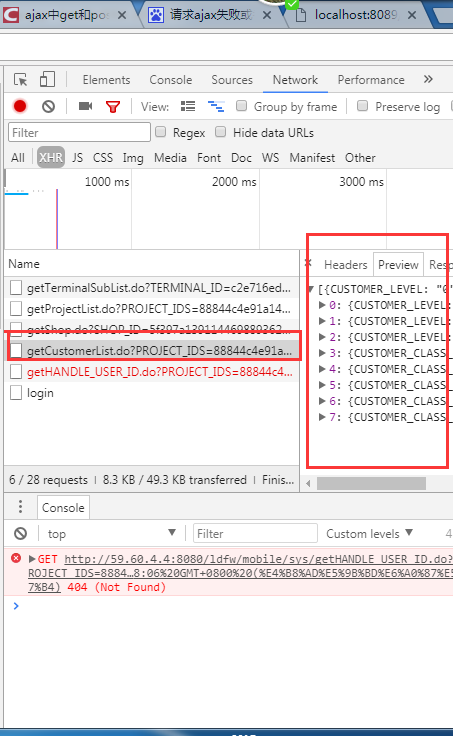Toggle the device toolbar icon
The width and height of the screenshot is (453, 736).
[x=47, y=79]
